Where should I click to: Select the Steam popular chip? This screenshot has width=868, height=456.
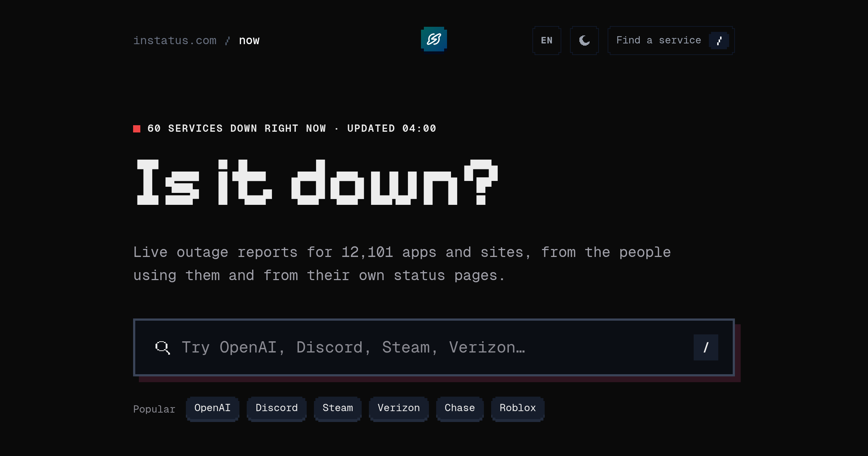(338, 409)
